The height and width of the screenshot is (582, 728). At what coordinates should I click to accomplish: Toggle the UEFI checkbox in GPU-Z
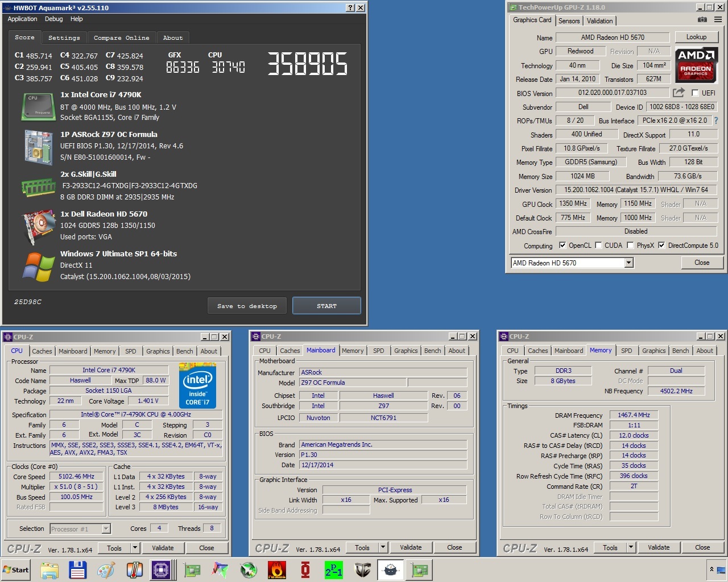[695, 93]
